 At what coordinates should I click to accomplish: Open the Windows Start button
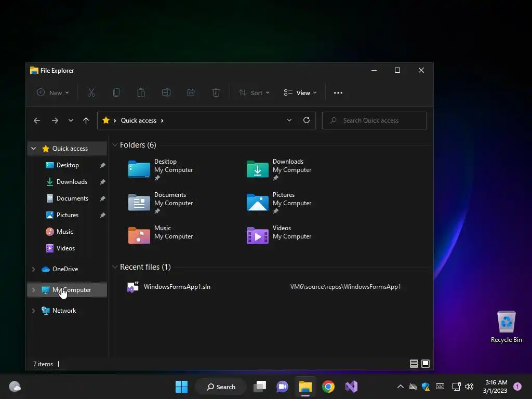(181, 387)
